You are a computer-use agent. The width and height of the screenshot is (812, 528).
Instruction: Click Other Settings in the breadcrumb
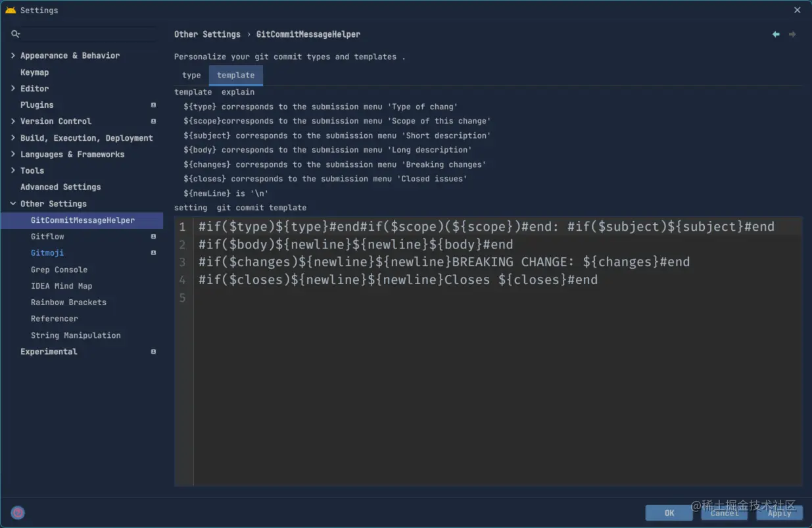207,34
